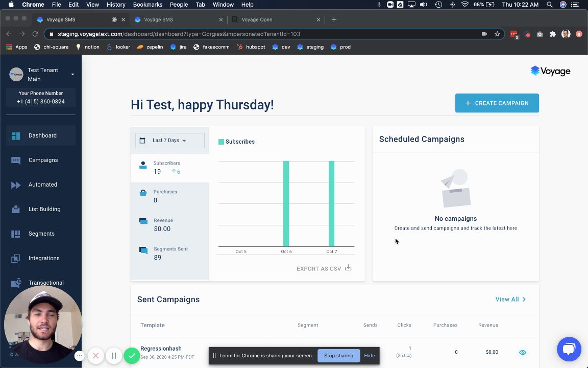This screenshot has height=368, width=588.
Task: Click the Wi-Fi menu bar icon
Action: (465, 5)
